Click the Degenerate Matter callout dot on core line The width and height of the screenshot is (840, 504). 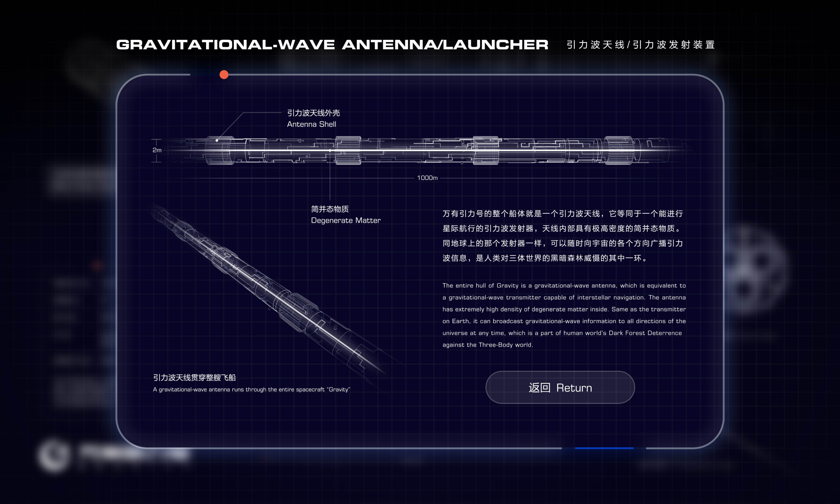pyautogui.click(x=330, y=150)
